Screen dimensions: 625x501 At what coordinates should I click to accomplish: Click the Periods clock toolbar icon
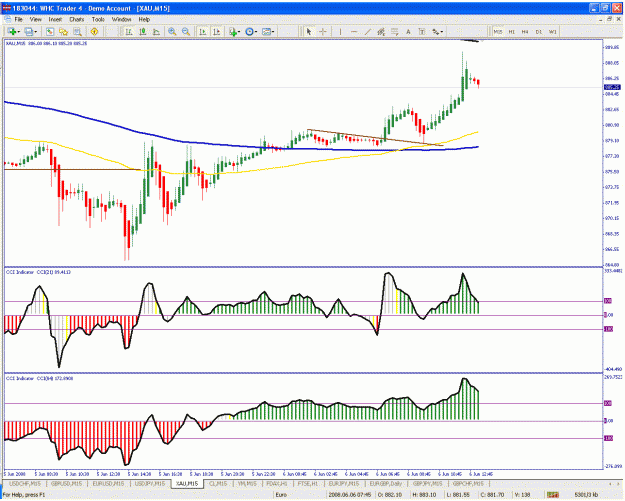pyautogui.click(x=250, y=31)
